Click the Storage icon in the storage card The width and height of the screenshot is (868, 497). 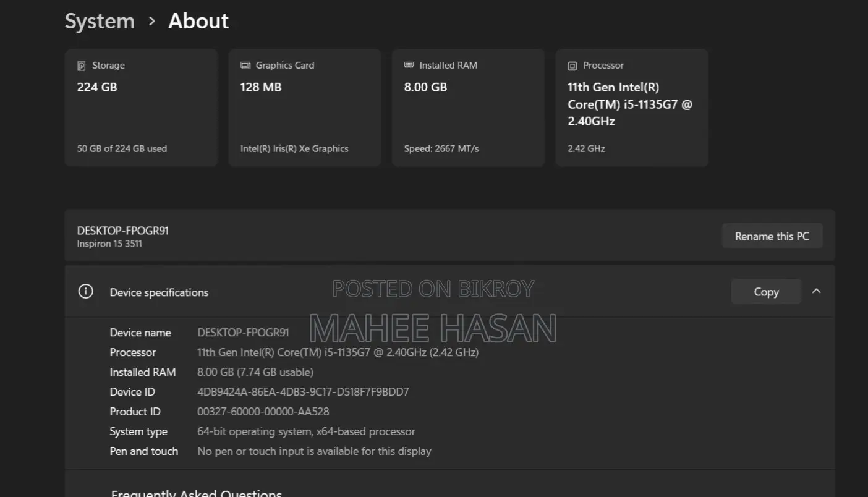(81, 66)
